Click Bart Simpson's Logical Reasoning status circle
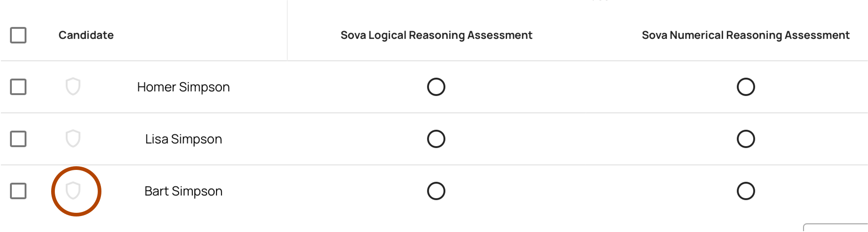Screen dimensions: 868x232 [x=436, y=191]
